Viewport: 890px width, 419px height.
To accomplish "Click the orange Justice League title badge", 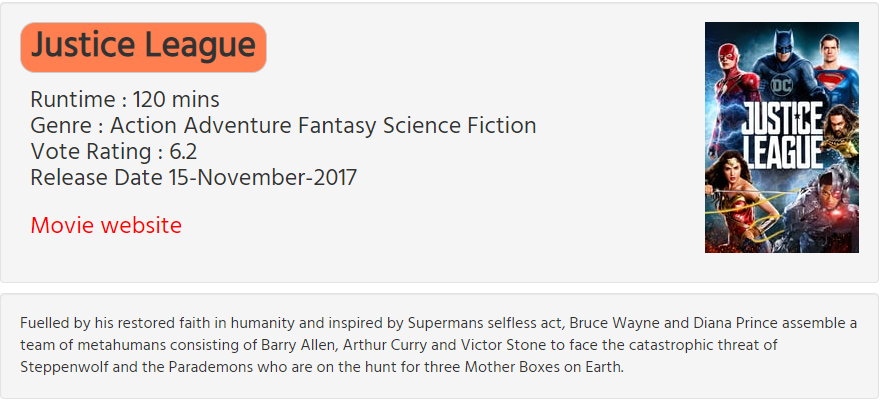I will pos(143,47).
